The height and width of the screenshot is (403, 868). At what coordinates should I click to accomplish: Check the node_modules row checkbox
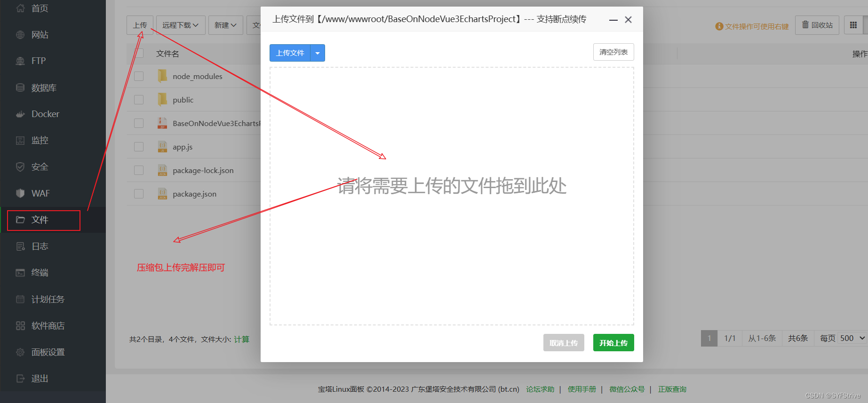tap(139, 76)
